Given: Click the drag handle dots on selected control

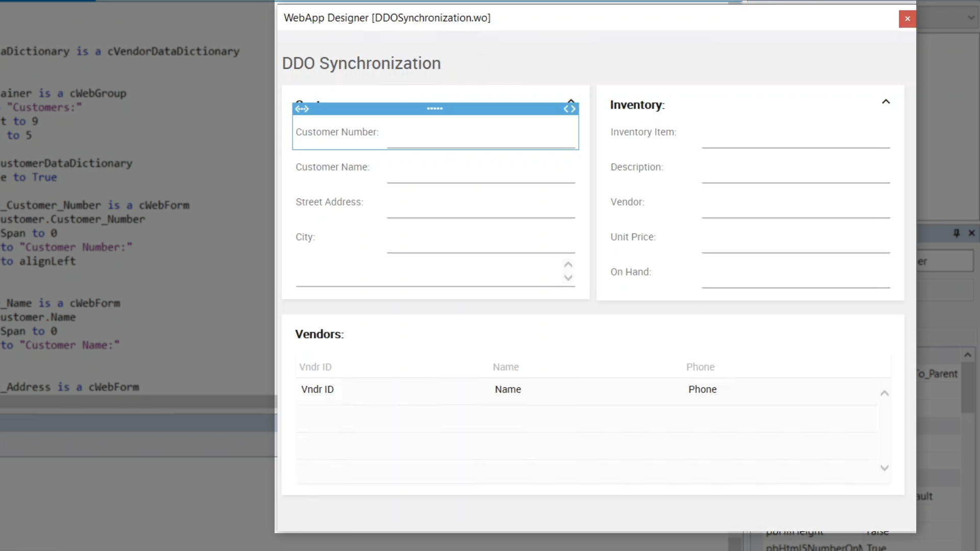Looking at the screenshot, I should [435, 109].
